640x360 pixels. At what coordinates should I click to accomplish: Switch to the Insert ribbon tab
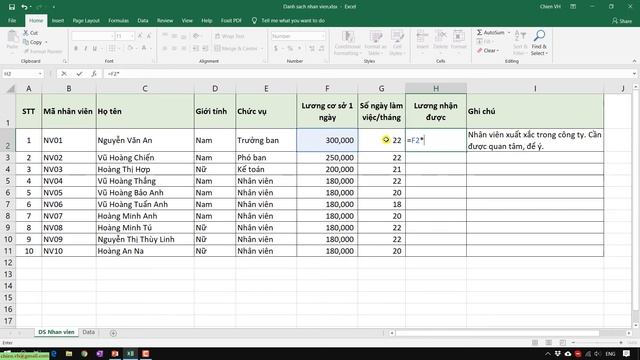tap(58, 20)
